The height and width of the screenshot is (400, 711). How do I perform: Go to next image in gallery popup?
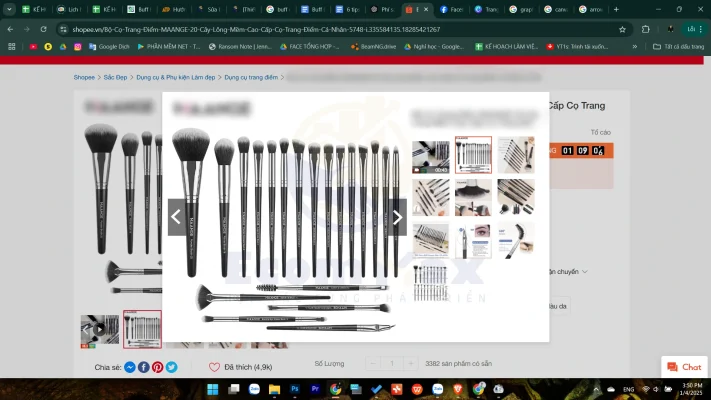point(397,217)
